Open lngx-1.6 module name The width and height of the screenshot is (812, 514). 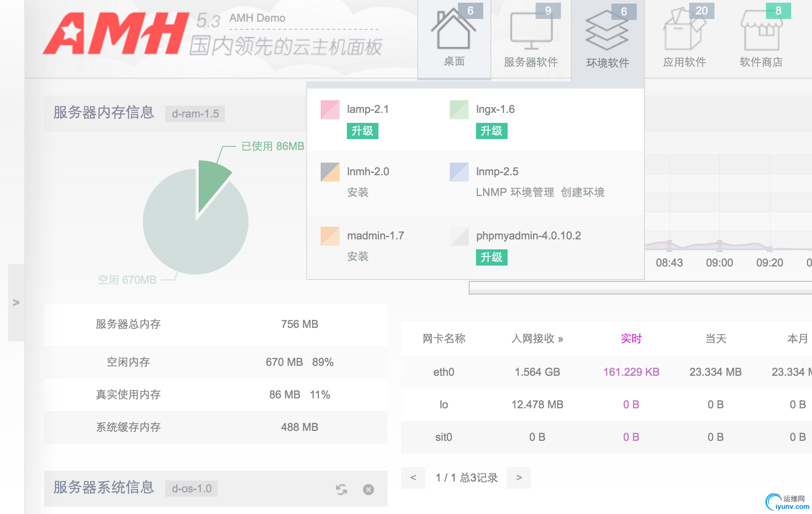495,109
